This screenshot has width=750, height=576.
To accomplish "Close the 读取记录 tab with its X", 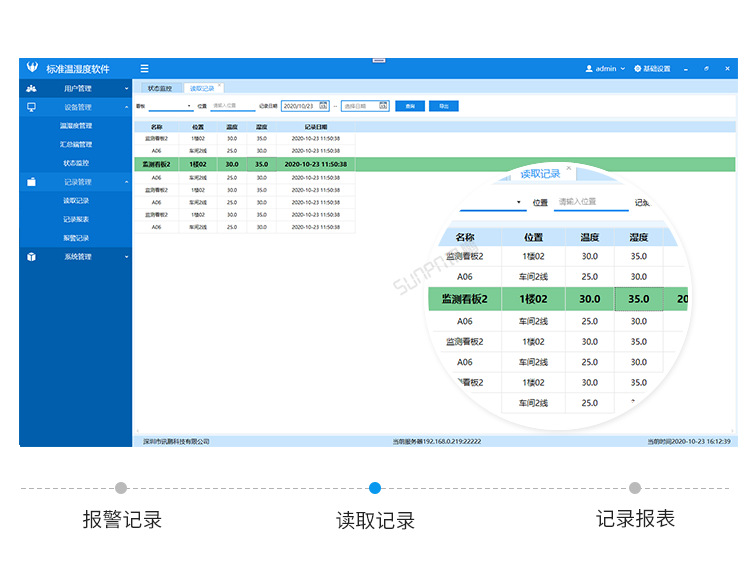I will tap(220, 85).
